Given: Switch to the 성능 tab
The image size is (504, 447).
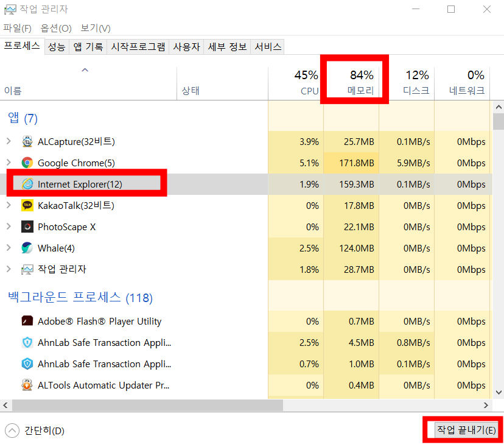Looking at the screenshot, I should click(x=57, y=47).
